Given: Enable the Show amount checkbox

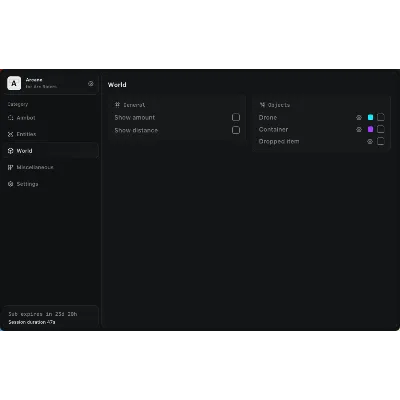Looking at the screenshot, I should [x=236, y=117].
